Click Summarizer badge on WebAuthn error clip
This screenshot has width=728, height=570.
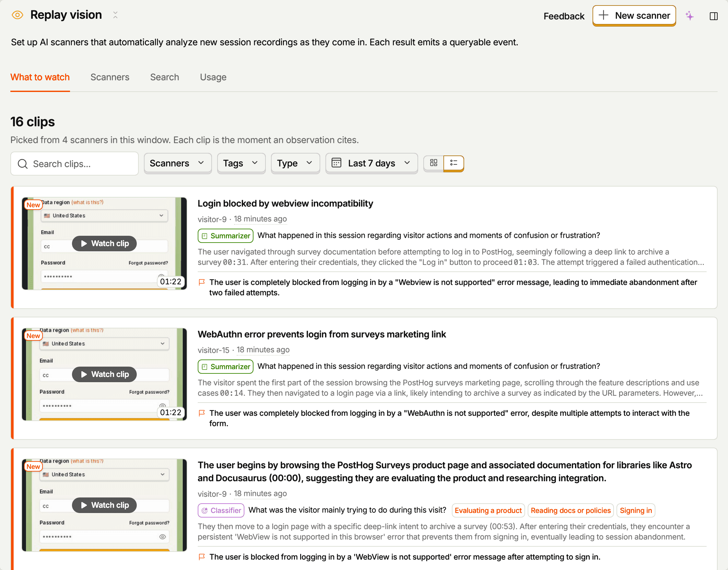225,366
